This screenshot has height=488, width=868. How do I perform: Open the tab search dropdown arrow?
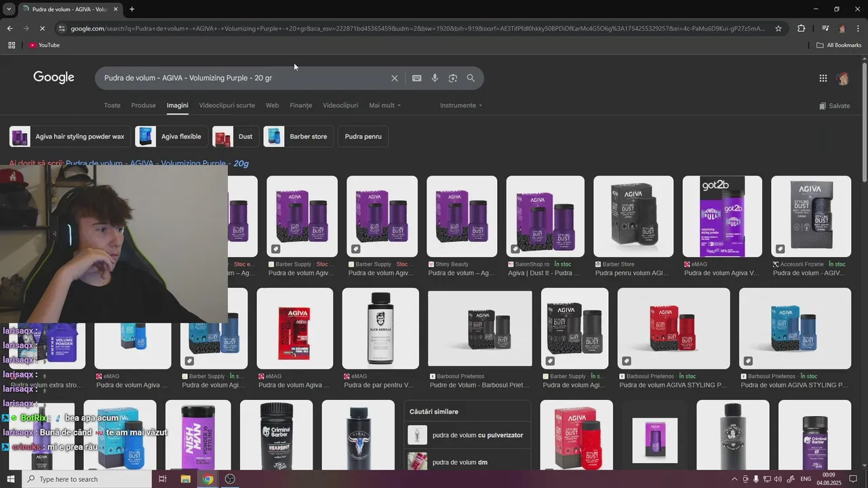coord(9,9)
